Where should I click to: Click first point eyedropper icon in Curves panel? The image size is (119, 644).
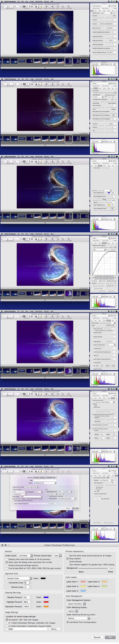coord(108,286)
